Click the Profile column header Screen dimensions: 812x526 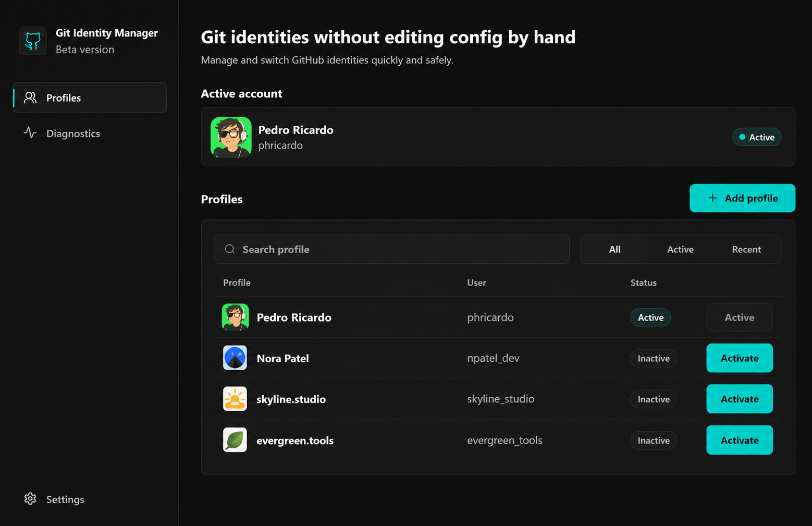[x=237, y=283]
